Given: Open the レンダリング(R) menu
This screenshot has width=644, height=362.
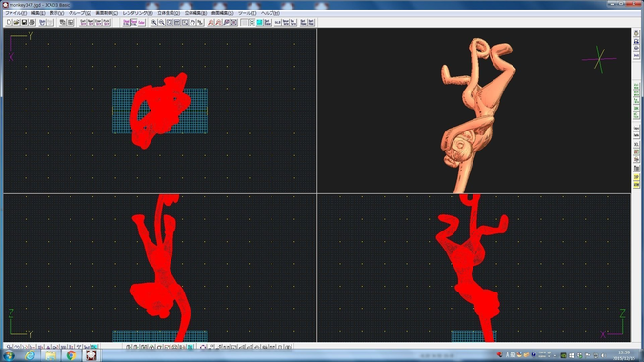Looking at the screenshot, I should (x=137, y=13).
